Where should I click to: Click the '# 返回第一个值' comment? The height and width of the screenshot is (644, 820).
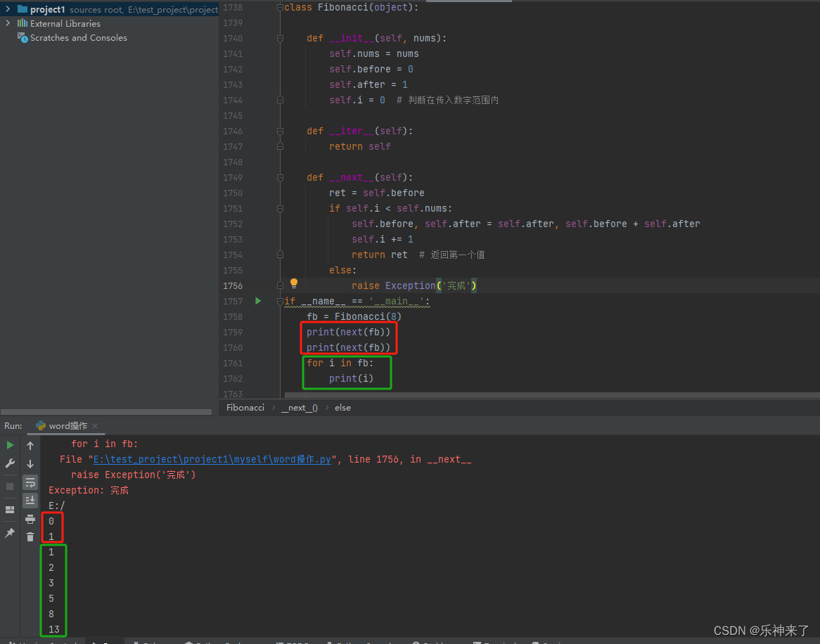pos(451,255)
